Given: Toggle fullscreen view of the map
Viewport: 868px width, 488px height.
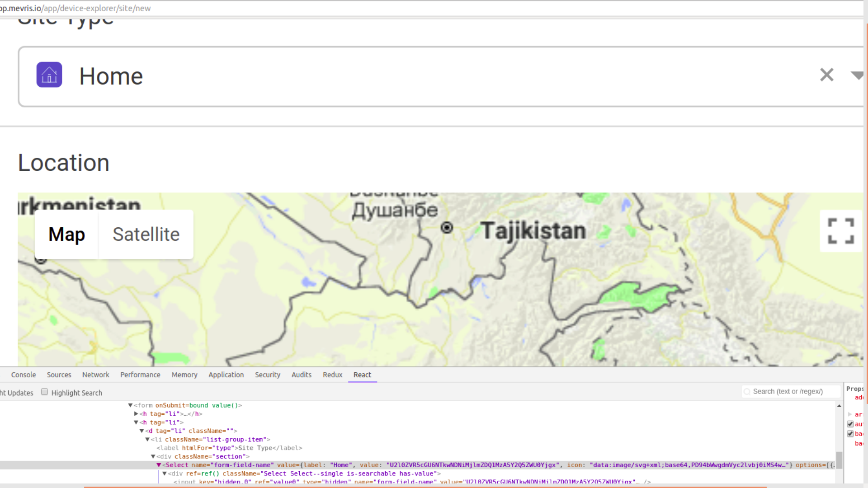Looking at the screenshot, I should point(841,231).
